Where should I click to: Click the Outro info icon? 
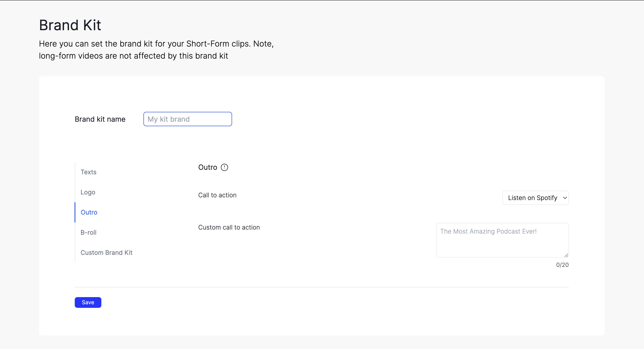coord(224,167)
